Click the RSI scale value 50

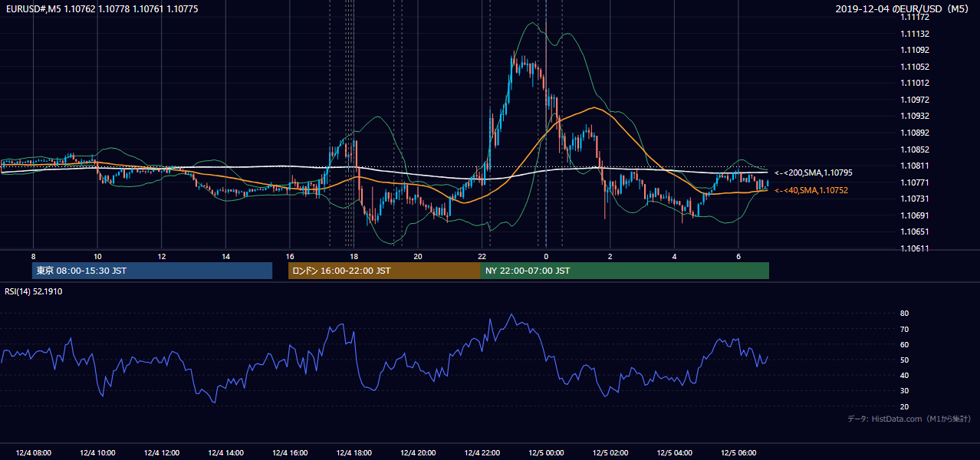click(x=904, y=360)
